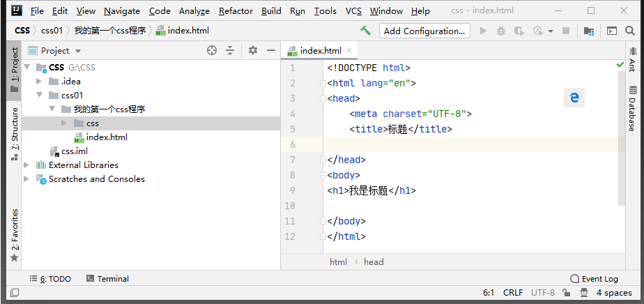644x304 pixels.
Task: Click UTF-8 encoding in status bar
Action: [x=543, y=293]
